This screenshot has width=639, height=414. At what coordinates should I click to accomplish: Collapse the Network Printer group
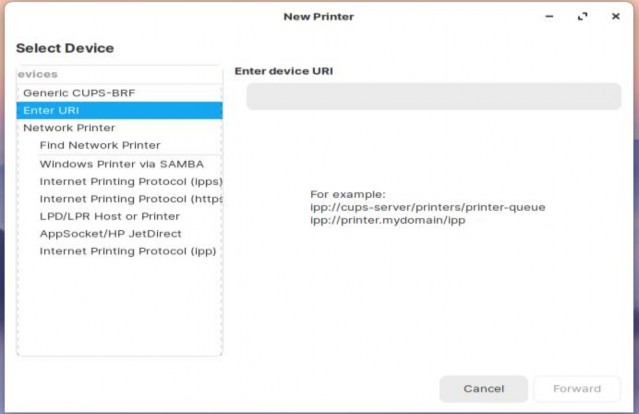tap(69, 128)
